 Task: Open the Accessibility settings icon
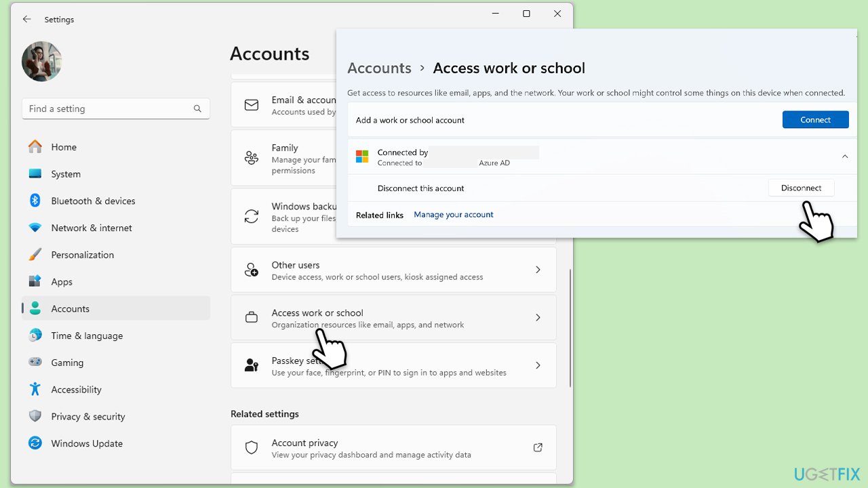35,389
